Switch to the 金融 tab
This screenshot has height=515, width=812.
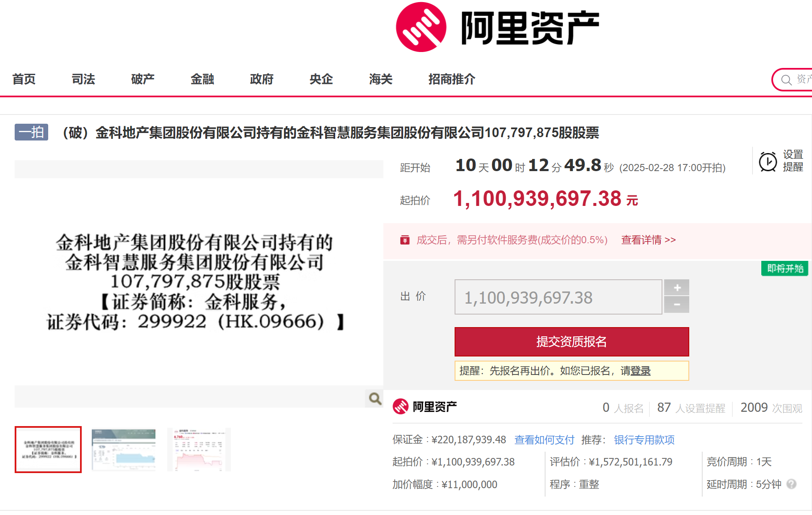coord(202,79)
